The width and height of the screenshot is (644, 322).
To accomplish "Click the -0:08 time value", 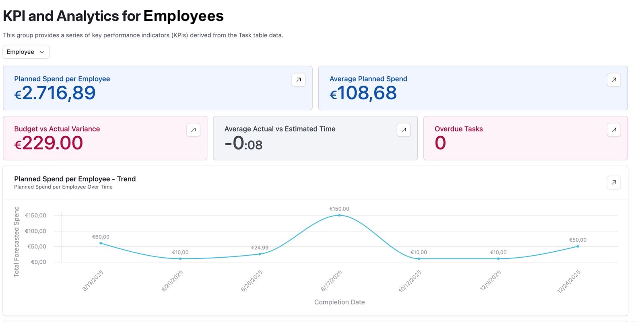I will pyautogui.click(x=244, y=143).
